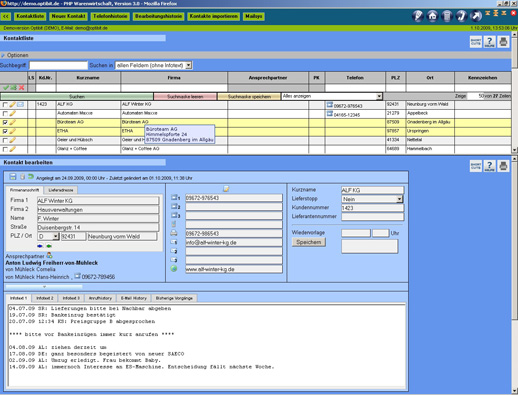This screenshot has width=518, height=395.
Task: Click the save disk icon in contact editor
Action: click(x=13, y=177)
